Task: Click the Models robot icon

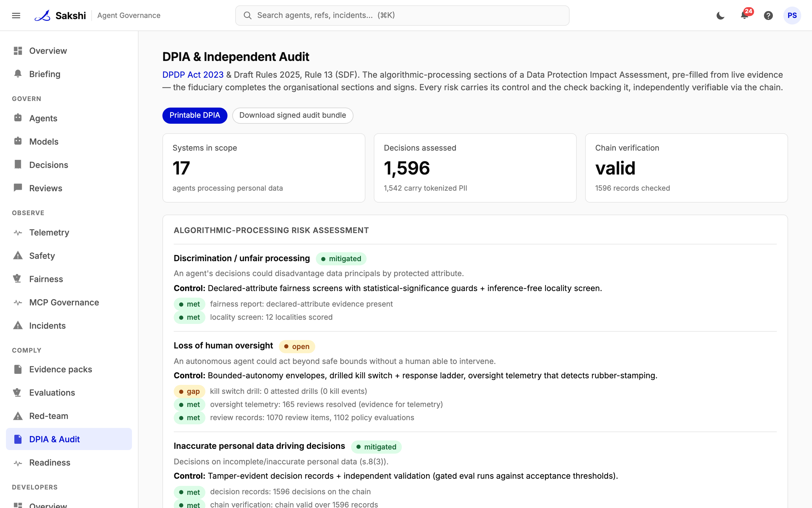Action: (x=18, y=141)
